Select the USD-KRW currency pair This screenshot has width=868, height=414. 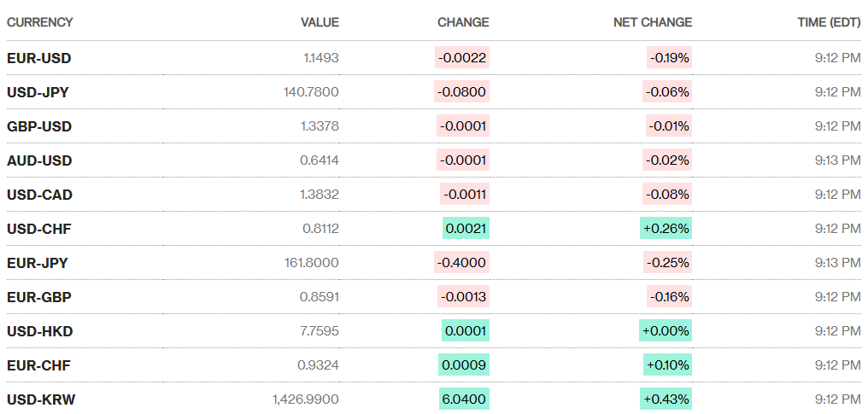[x=41, y=399]
